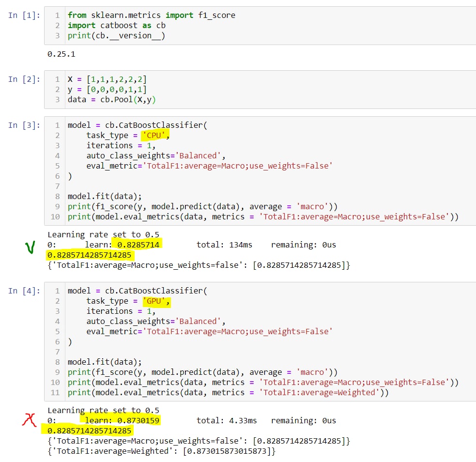Click 'total: 134ms' in cell 3 output
Viewport: 476px width, 462px height.
coord(224,245)
